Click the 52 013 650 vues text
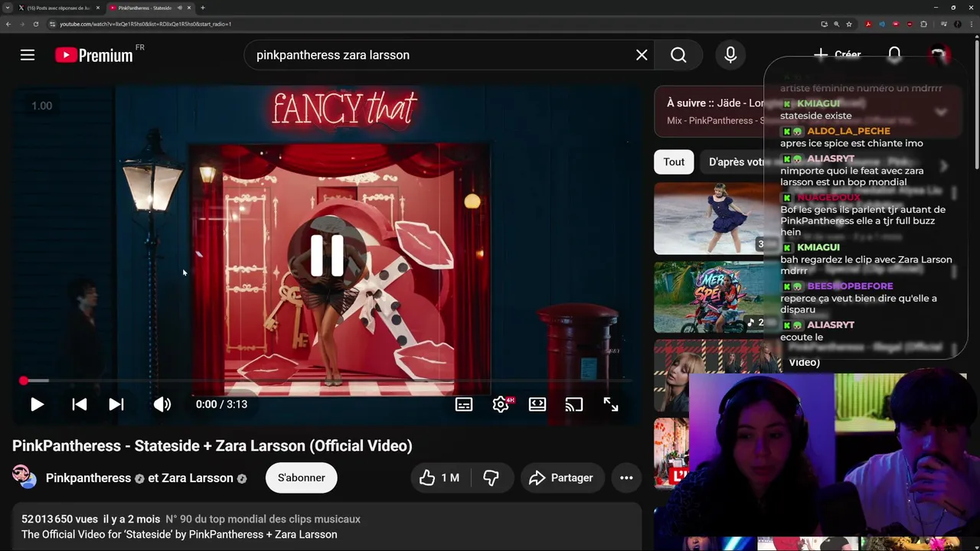This screenshot has height=551, width=980. [x=59, y=519]
